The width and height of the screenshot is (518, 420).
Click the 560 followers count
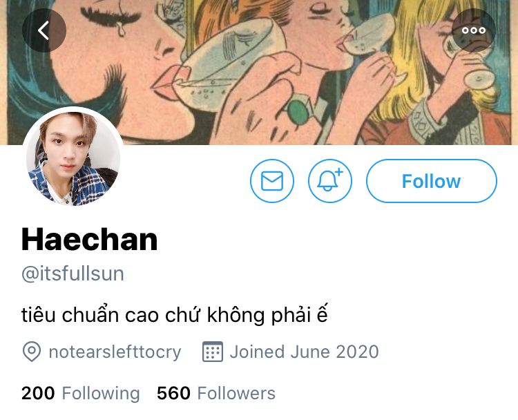173,394
